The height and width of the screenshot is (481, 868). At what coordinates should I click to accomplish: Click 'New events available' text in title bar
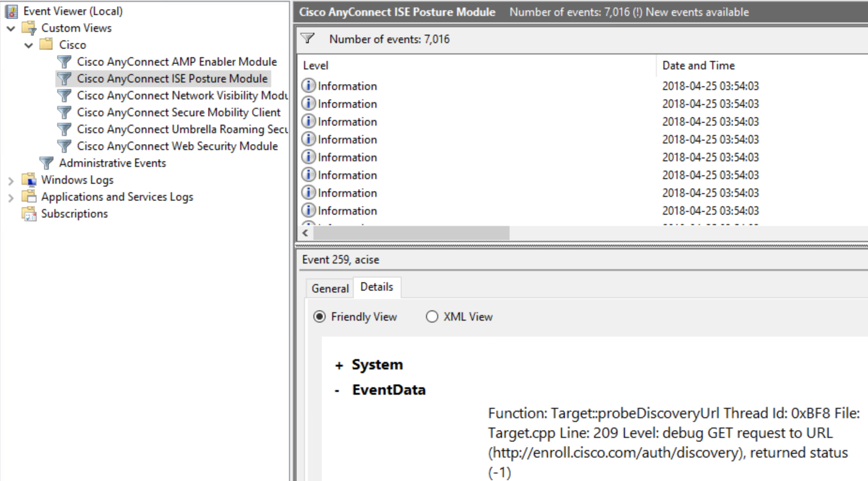point(697,12)
